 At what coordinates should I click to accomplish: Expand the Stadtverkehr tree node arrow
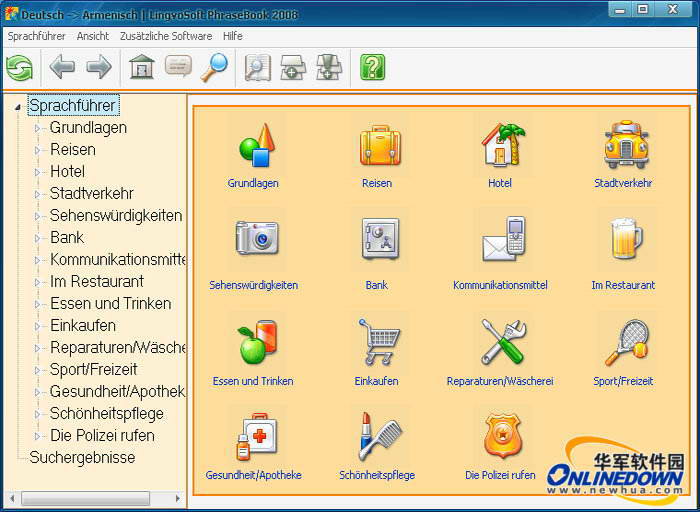tap(38, 194)
